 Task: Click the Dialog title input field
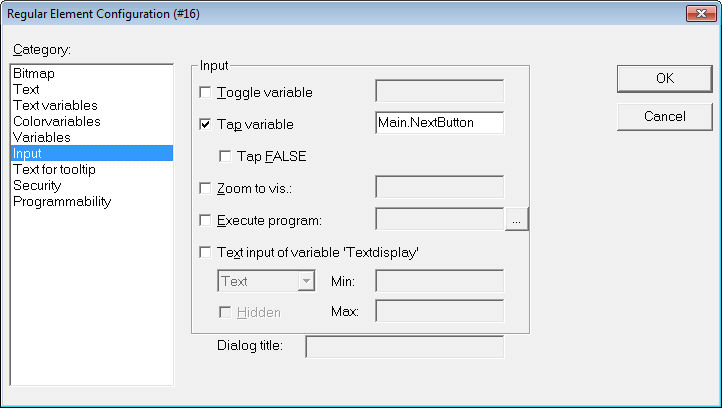coord(405,347)
